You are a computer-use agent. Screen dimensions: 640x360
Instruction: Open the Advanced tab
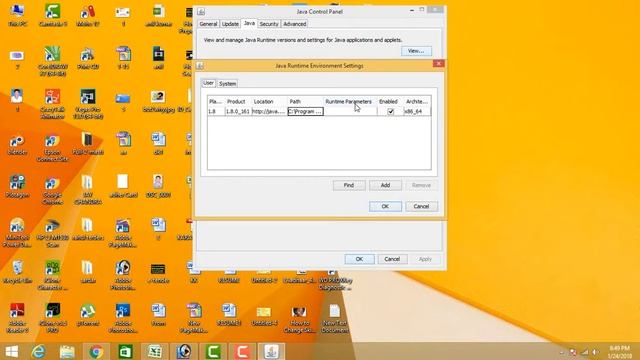[x=294, y=24]
